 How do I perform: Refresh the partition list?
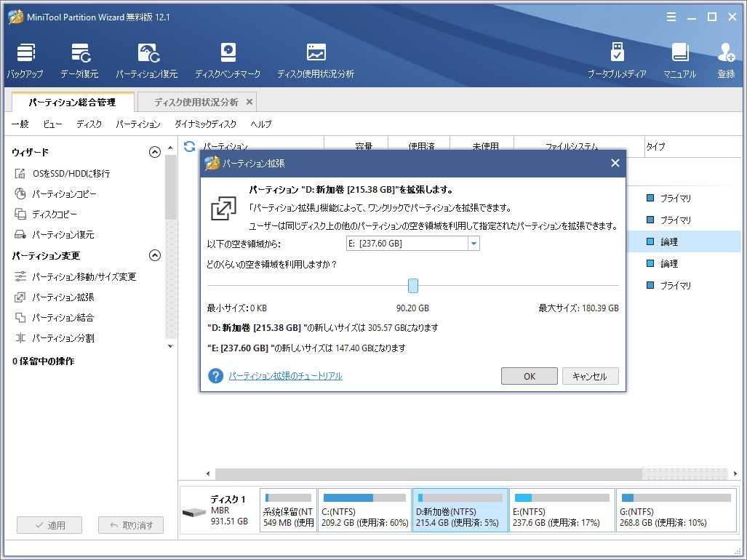189,146
